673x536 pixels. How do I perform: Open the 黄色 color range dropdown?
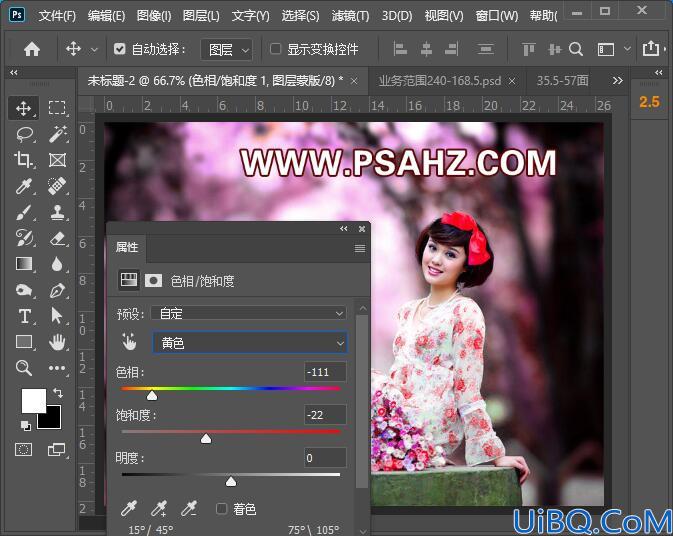pyautogui.click(x=250, y=343)
